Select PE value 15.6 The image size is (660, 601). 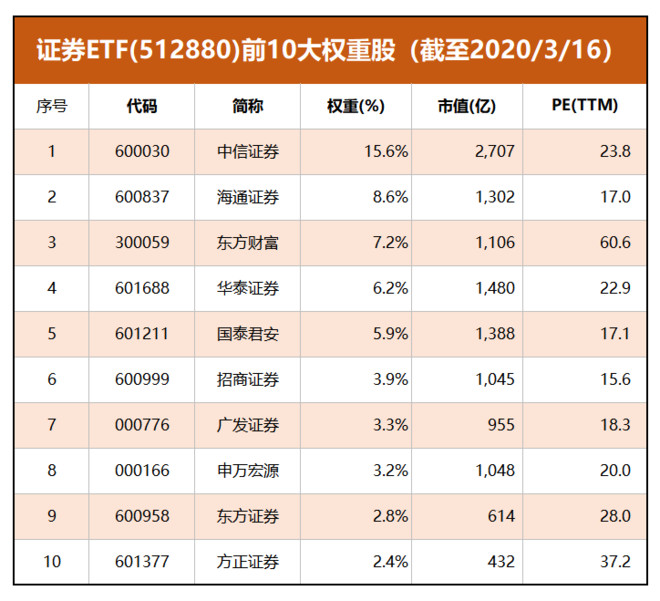tap(615, 379)
